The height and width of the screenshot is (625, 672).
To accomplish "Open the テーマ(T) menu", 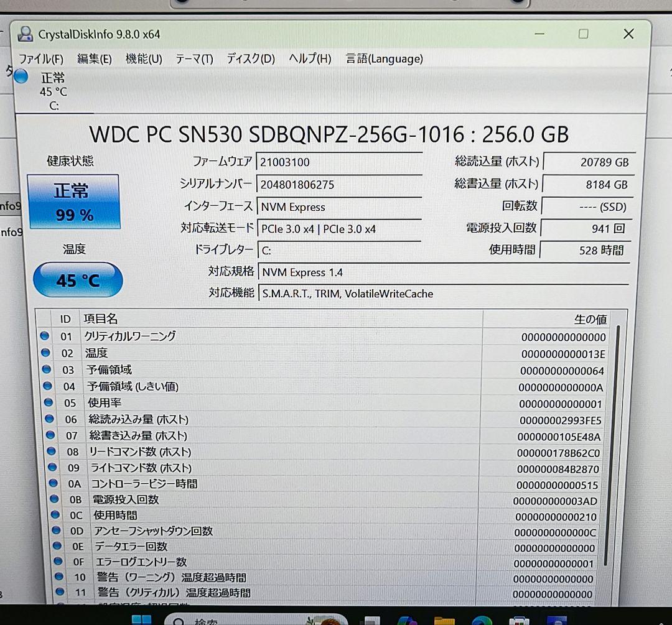I will click(x=194, y=58).
